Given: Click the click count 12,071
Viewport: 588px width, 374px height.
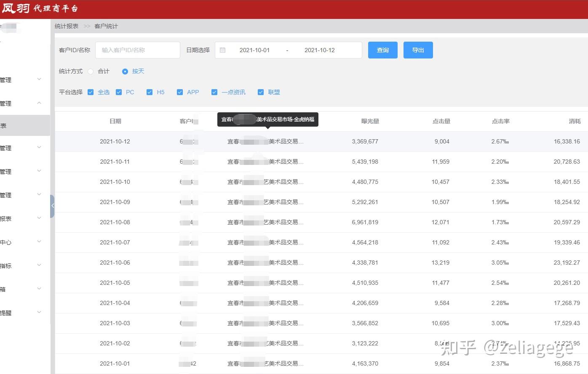Looking at the screenshot, I should 441,222.
